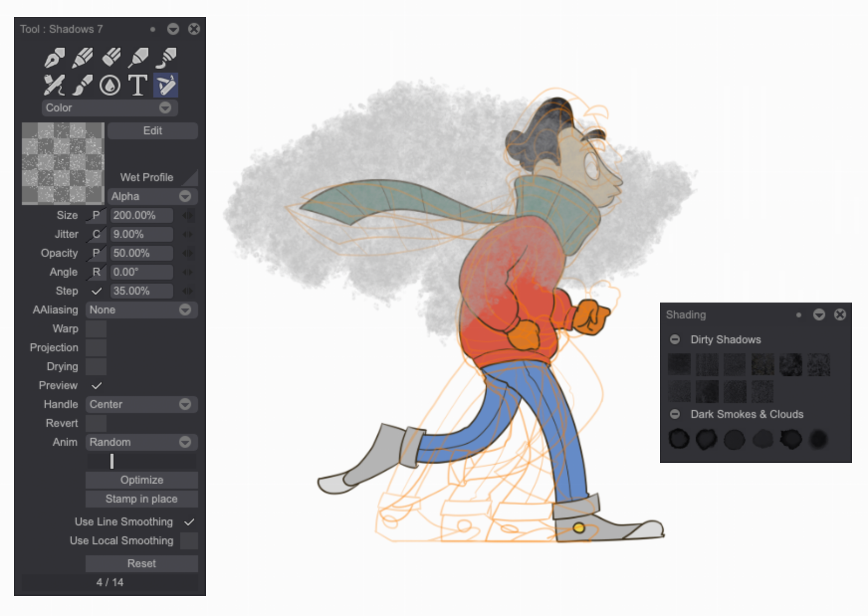
Task: Open the Color mode dropdown
Action: click(x=109, y=107)
